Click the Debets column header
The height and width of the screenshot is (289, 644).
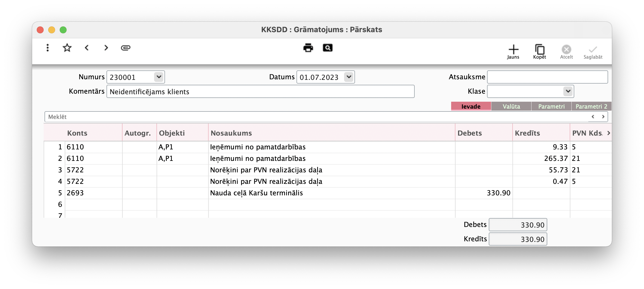[x=484, y=133]
